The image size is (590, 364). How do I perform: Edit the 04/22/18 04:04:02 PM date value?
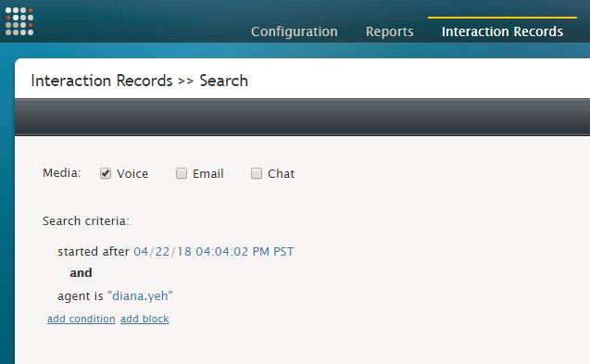(214, 251)
